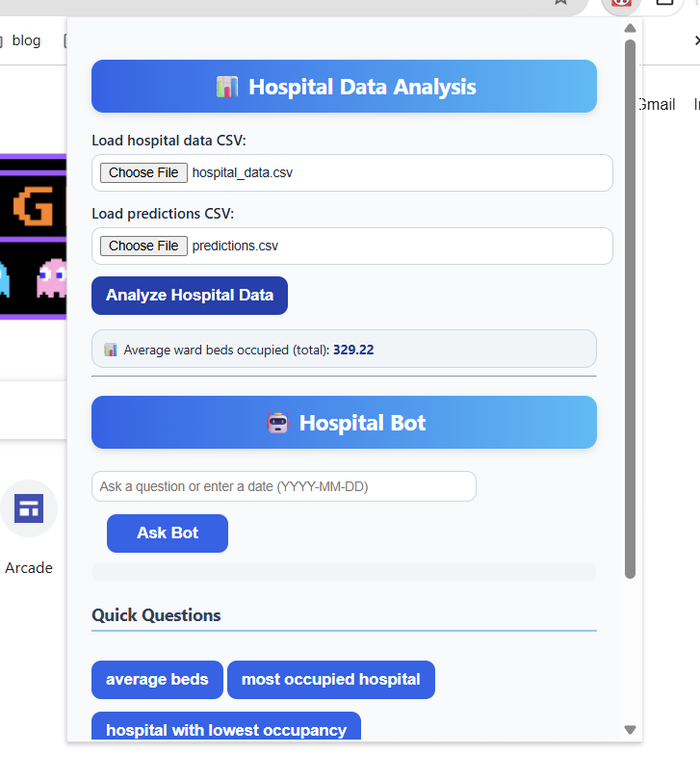This screenshot has height=780, width=700.
Task: Click the bar chart icon in Hospital Data Analysis header
Action: (227, 86)
